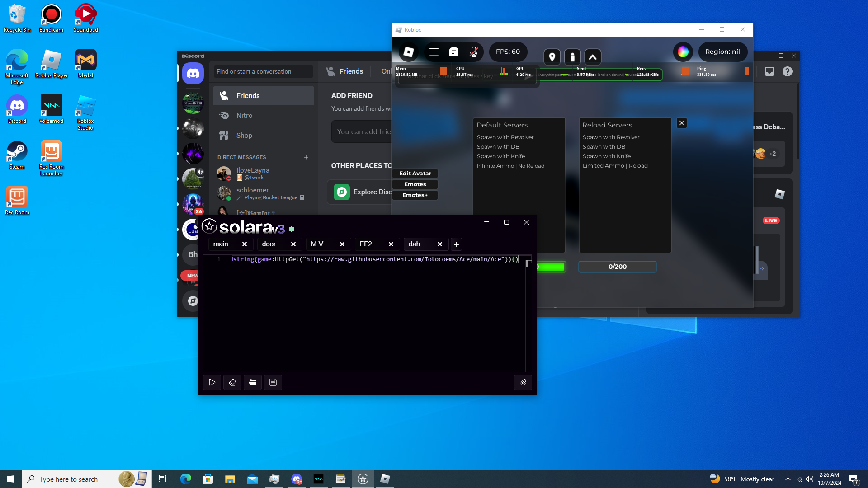
Task: Click the eraser clear-editor icon in Solara
Action: [232, 382]
